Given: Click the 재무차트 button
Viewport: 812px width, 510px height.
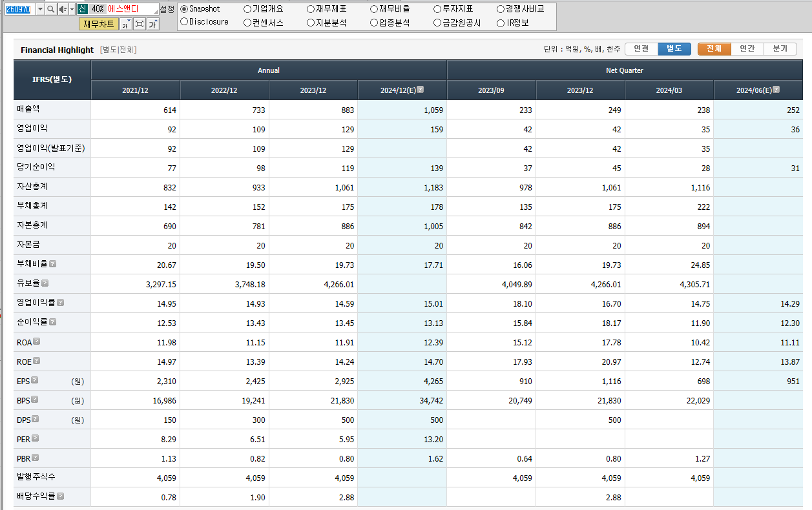Looking at the screenshot, I should pos(99,25).
